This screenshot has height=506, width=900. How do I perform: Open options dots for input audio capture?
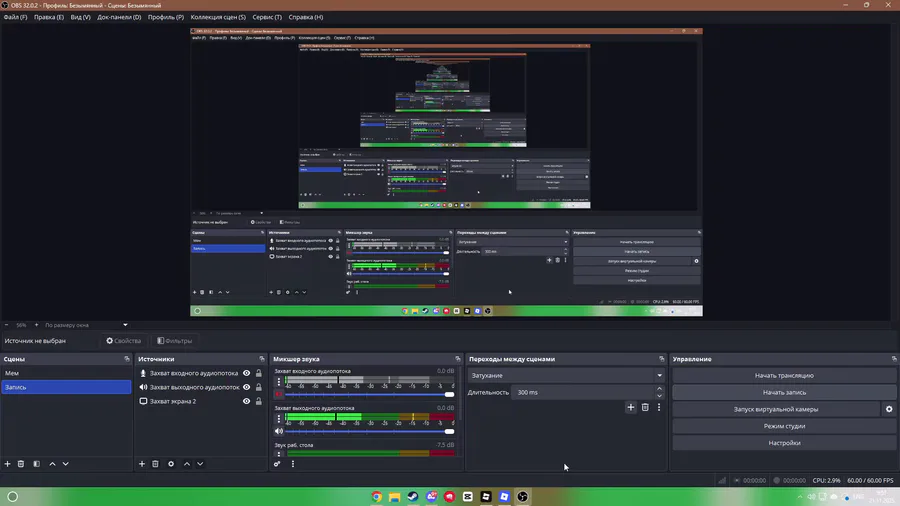coord(279,382)
